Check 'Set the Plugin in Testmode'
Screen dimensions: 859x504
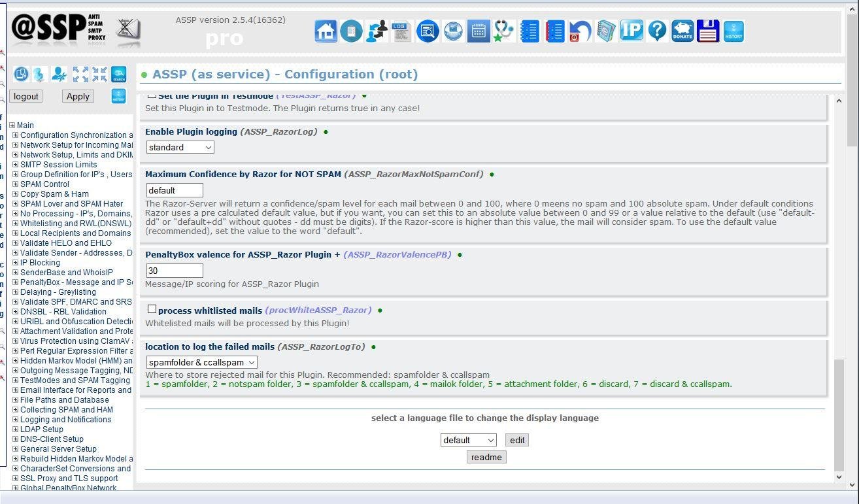[x=152, y=94]
